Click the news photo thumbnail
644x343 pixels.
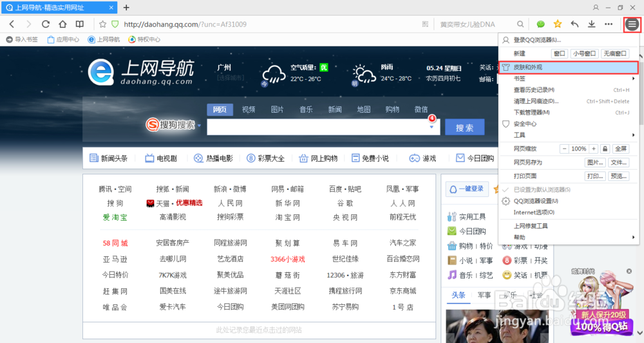tap(497, 326)
